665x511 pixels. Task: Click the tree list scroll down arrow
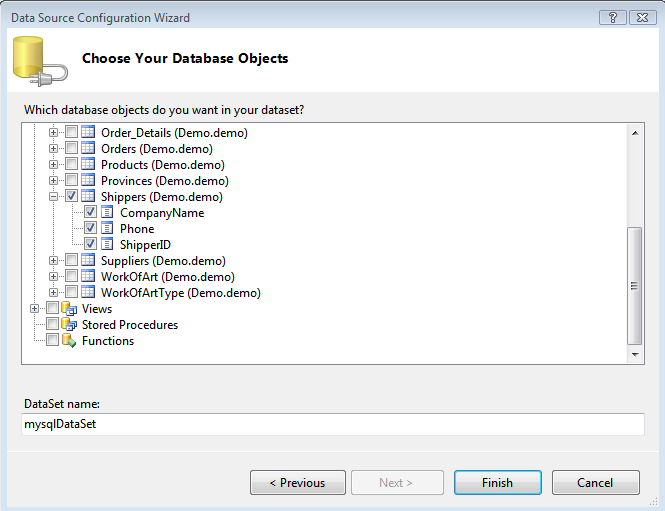635,354
